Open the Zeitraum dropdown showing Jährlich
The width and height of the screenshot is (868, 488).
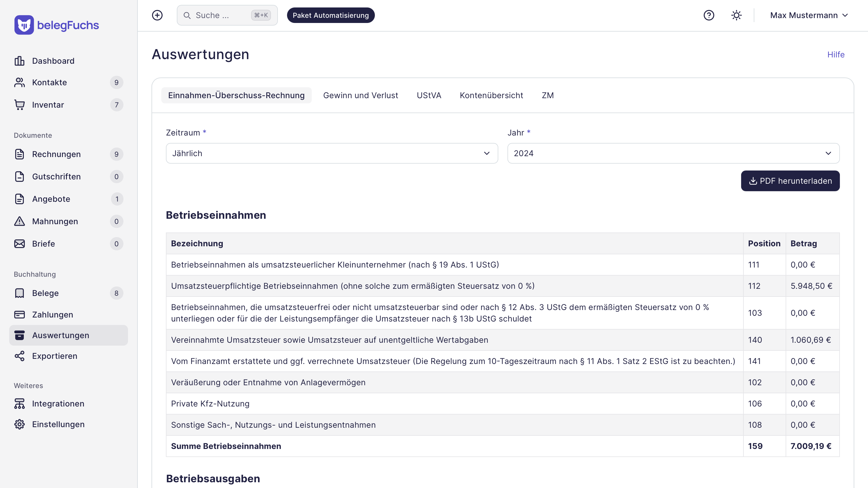tap(332, 153)
